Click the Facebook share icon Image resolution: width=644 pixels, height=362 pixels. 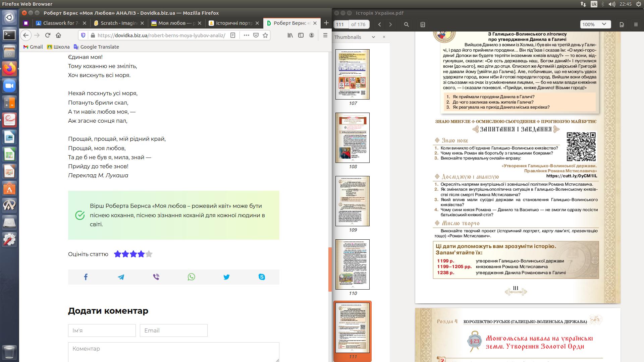[x=86, y=277]
